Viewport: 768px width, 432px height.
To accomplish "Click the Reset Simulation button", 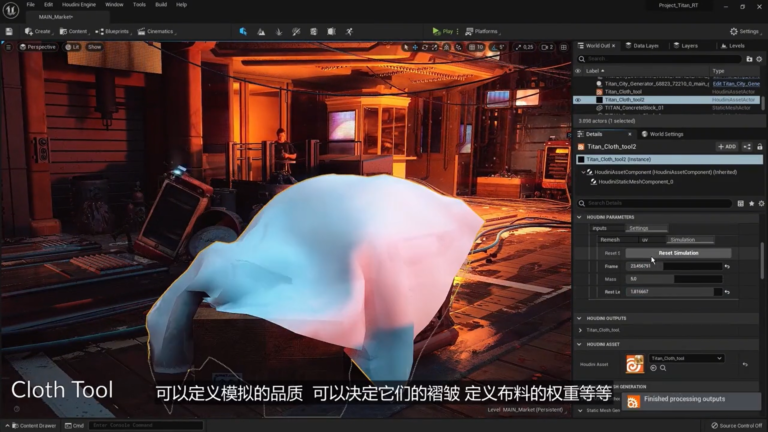I will click(x=678, y=253).
